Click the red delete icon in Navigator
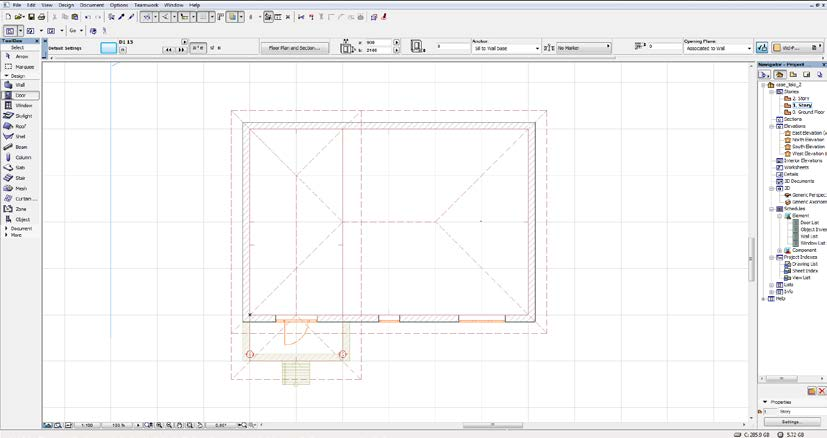The width and height of the screenshot is (827, 438). (821, 391)
